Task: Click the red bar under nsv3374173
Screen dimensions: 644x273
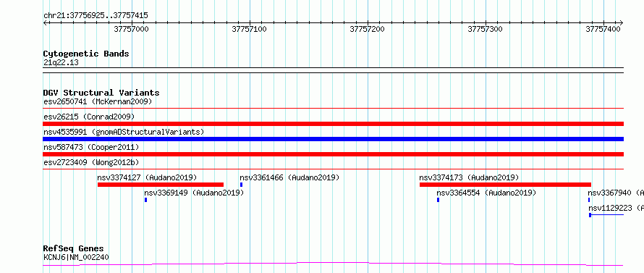Action: (x=505, y=185)
